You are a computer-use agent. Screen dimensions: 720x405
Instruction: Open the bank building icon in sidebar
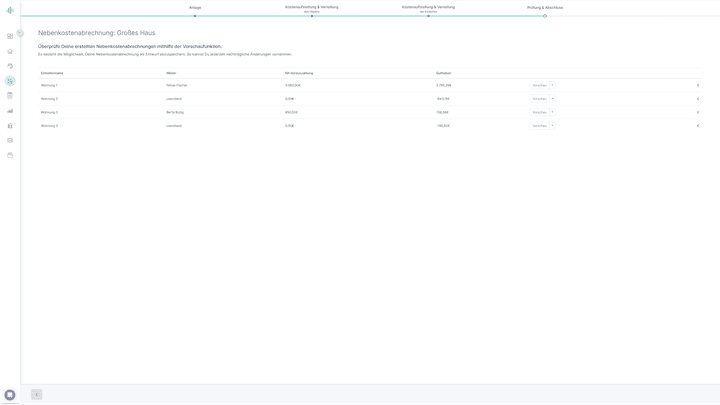pos(10,126)
